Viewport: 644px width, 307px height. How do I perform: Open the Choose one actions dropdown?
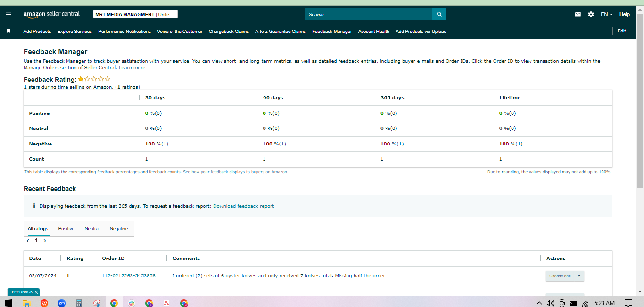(565, 276)
